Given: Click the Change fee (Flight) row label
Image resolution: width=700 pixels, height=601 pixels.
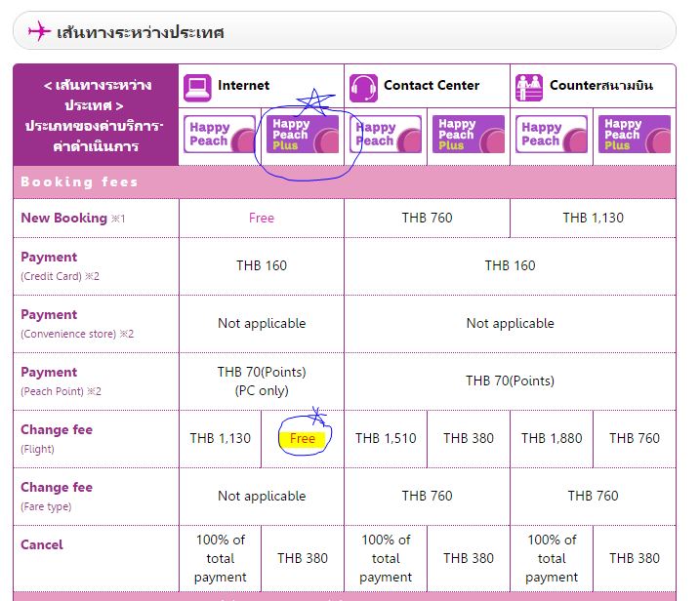Looking at the screenshot, I should [57, 439].
